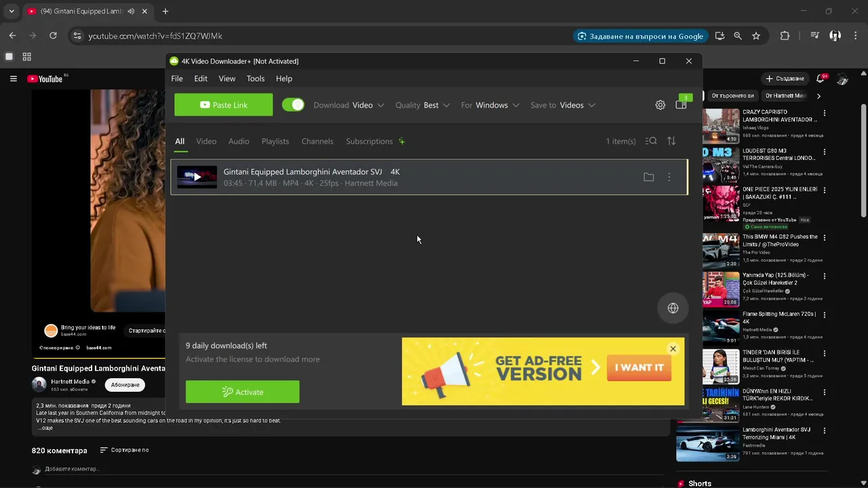This screenshot has width=868, height=488.
Task: Open YouTube notifications bell
Action: tap(821, 79)
